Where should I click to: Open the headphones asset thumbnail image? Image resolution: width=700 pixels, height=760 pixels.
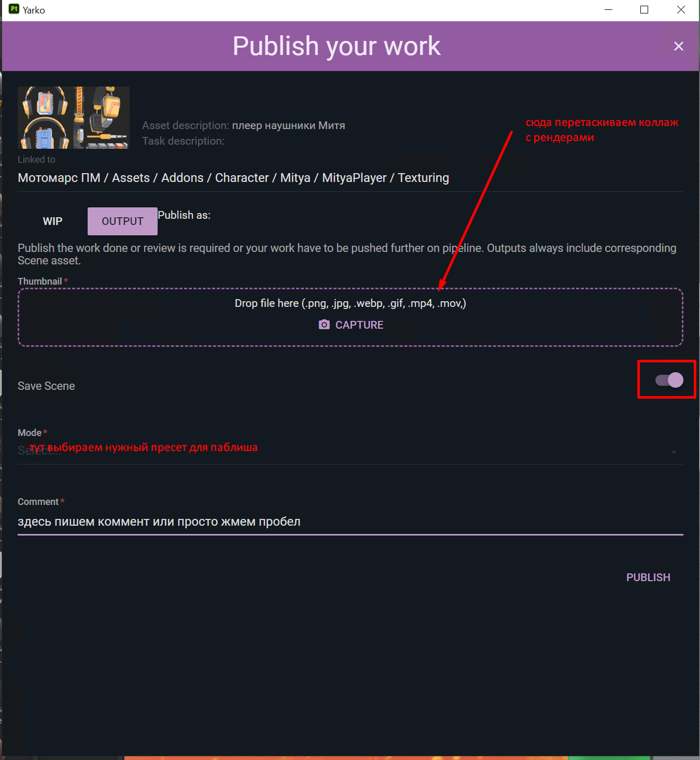pos(74,118)
